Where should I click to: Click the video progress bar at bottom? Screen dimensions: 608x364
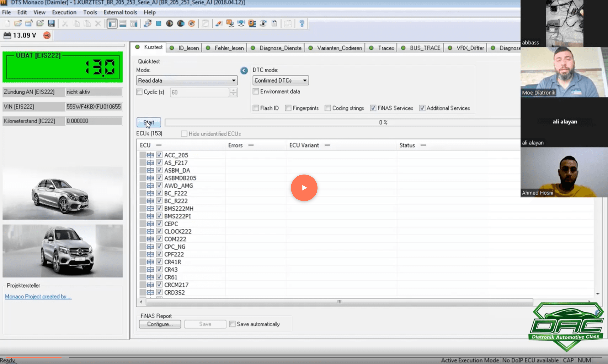(x=304, y=357)
